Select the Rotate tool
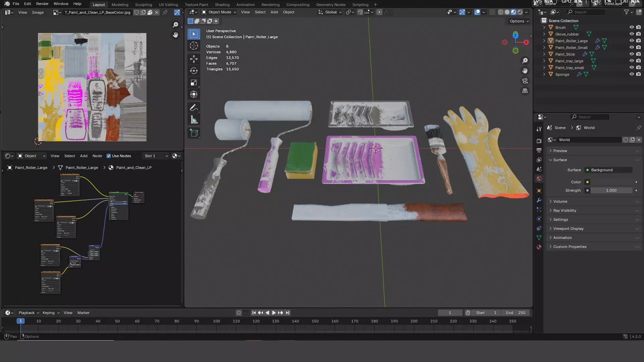644x362 pixels. pyautogui.click(x=194, y=71)
